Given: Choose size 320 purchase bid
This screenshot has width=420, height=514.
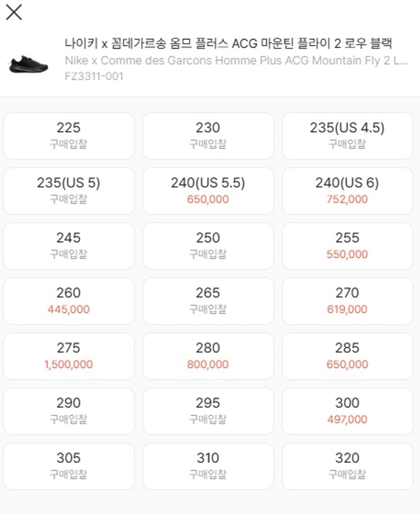Looking at the screenshot, I should pos(347,466).
